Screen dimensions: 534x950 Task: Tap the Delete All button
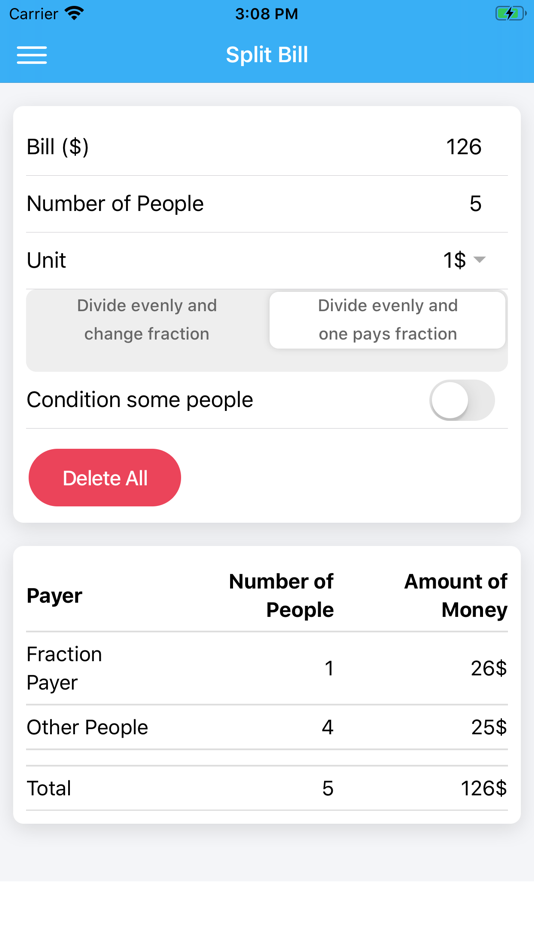coord(105,477)
